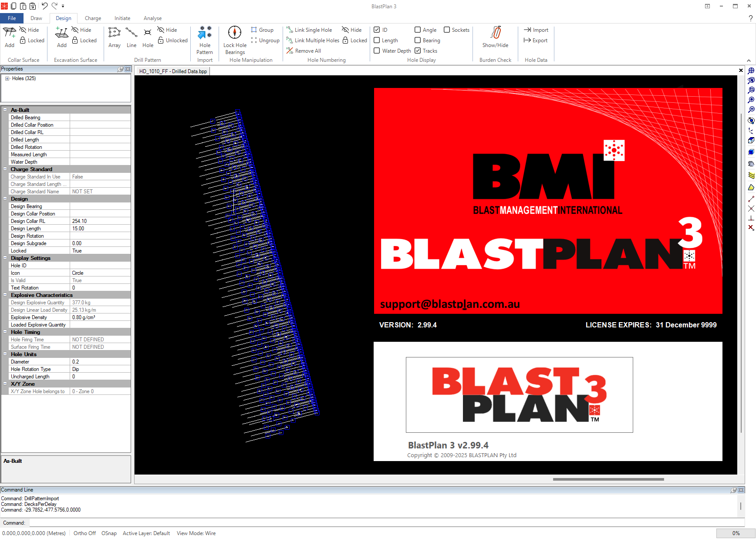This screenshot has height=539, width=756.
Task: Switch to the Charge ribbon tab
Action: pyautogui.click(x=93, y=18)
